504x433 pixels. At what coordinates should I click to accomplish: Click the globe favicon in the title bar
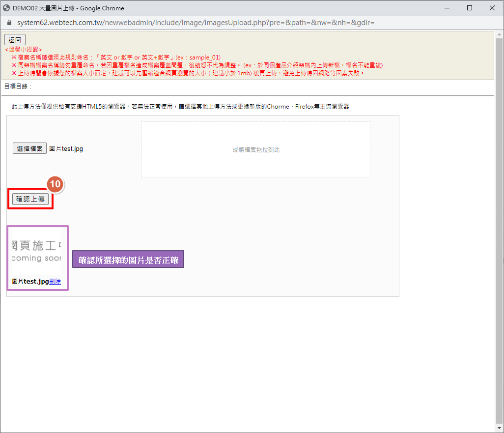(6, 8)
